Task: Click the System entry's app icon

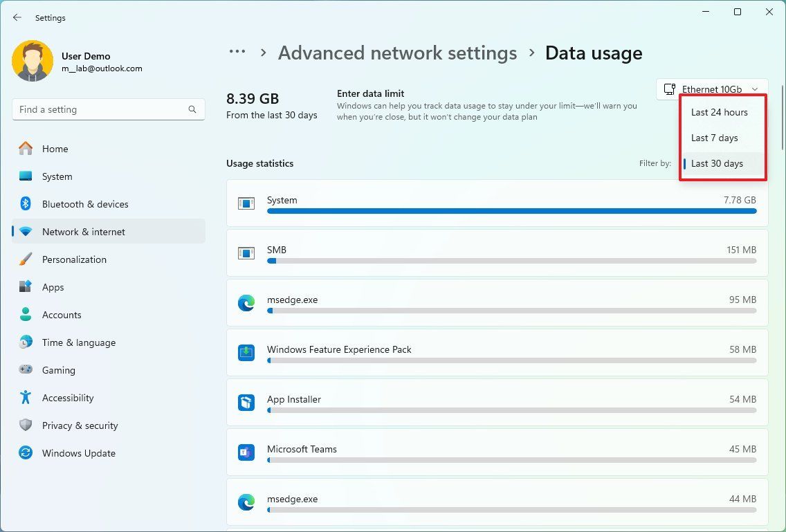Action: (246, 203)
